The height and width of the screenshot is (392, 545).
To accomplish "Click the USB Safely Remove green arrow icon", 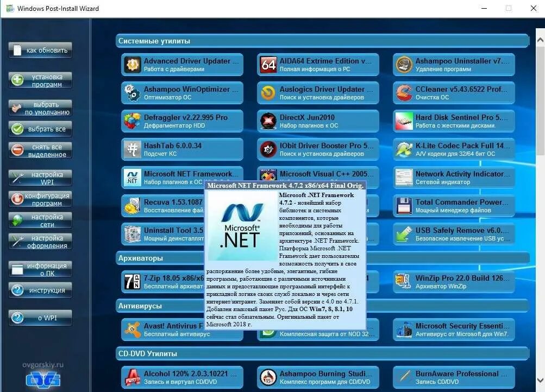I will 404,234.
